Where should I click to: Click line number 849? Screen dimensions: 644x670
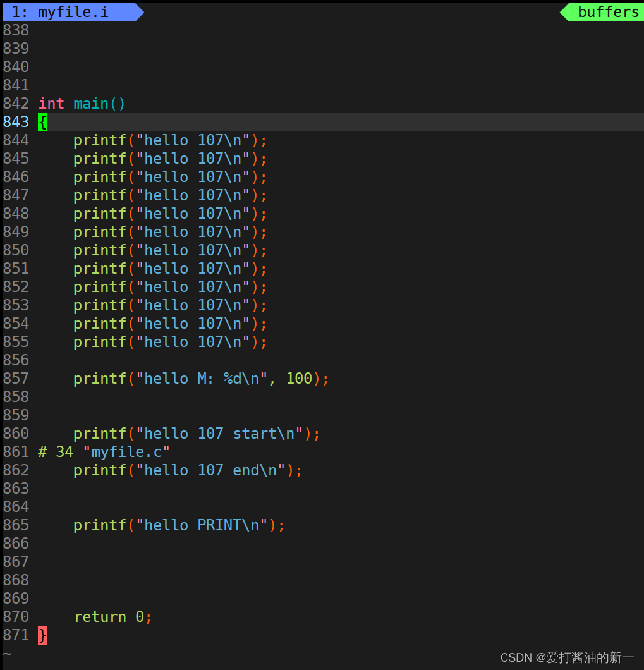[x=16, y=232]
